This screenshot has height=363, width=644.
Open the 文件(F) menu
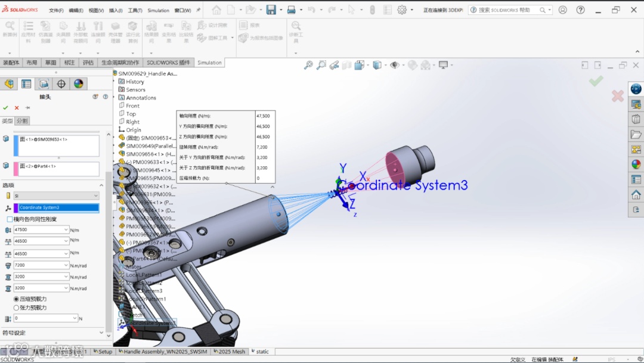click(x=56, y=10)
